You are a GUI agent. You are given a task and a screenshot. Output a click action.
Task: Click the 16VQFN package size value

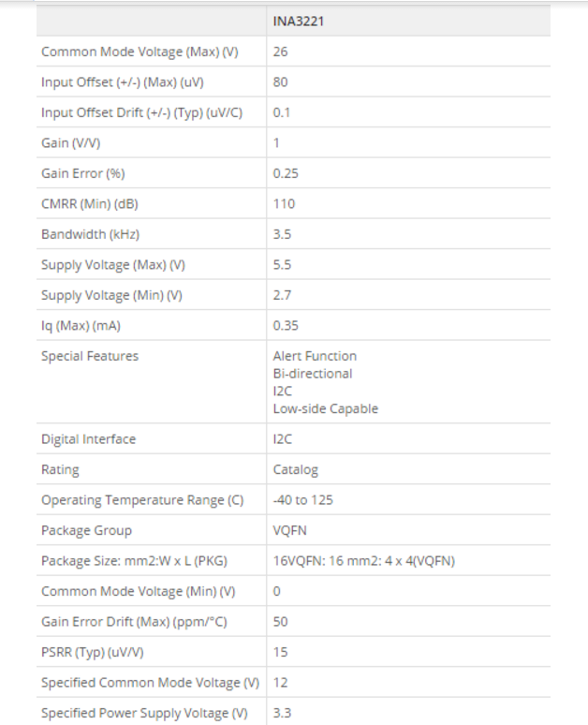(363, 561)
